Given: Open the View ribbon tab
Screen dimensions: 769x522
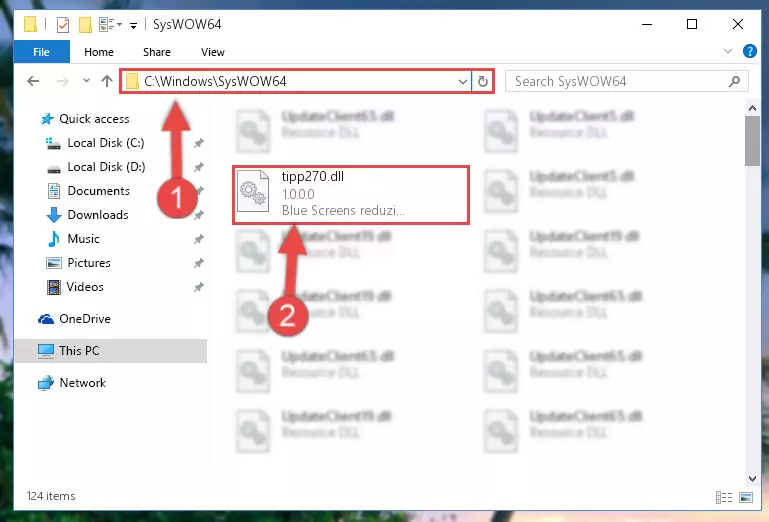Looking at the screenshot, I should 213,52.
